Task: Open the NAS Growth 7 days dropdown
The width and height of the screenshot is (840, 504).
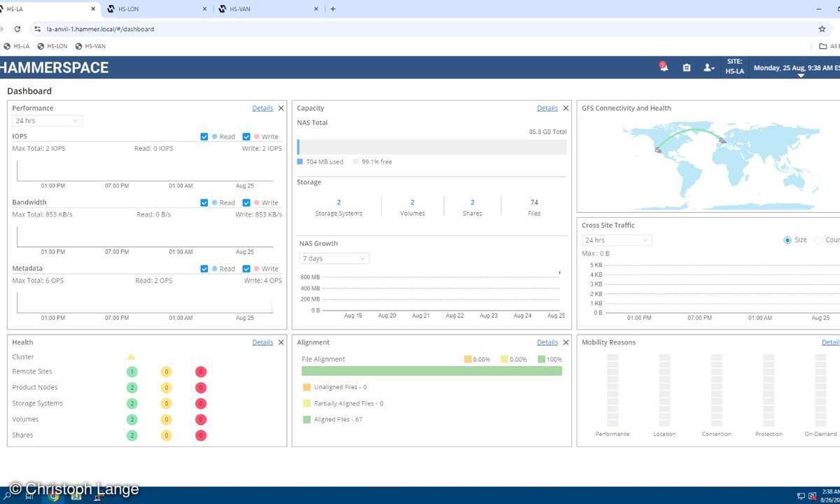Action: click(334, 258)
